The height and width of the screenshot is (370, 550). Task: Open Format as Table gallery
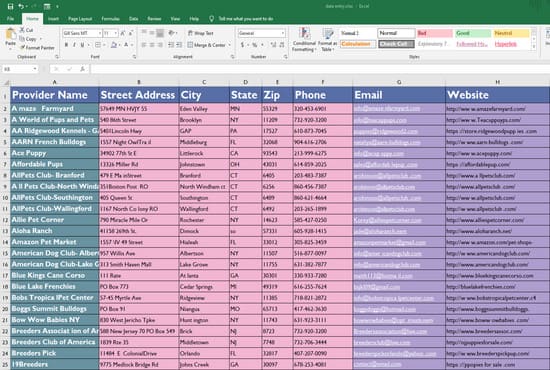coord(328,40)
